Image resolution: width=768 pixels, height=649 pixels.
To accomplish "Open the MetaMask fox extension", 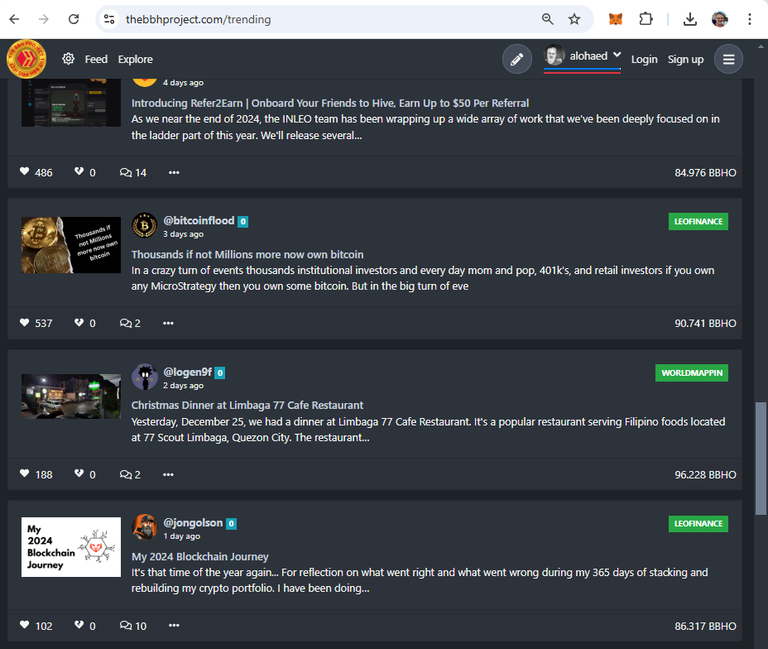I will (x=616, y=19).
